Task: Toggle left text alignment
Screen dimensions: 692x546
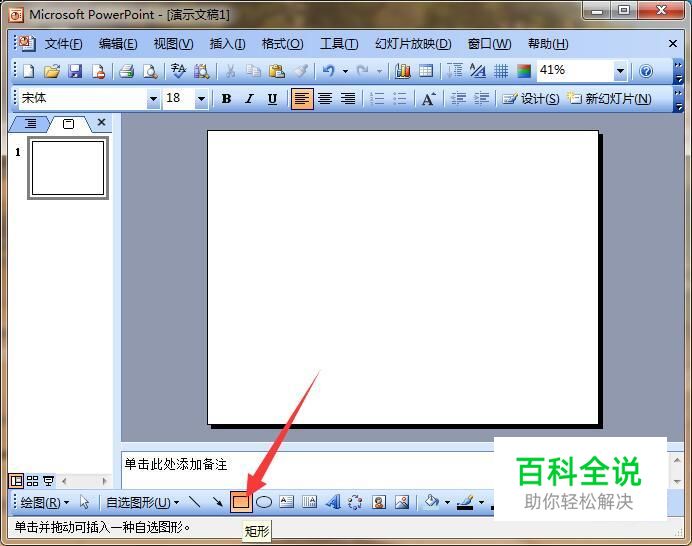Action: point(302,99)
